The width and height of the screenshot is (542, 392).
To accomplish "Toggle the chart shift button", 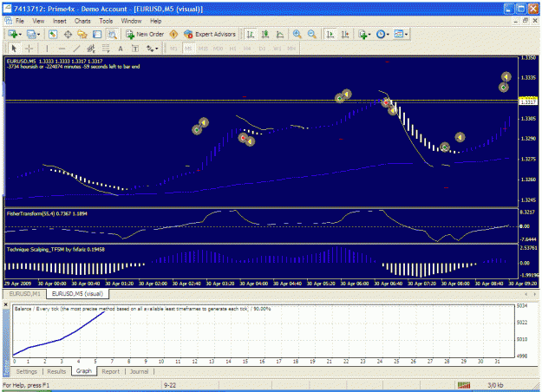I will coord(345,34).
